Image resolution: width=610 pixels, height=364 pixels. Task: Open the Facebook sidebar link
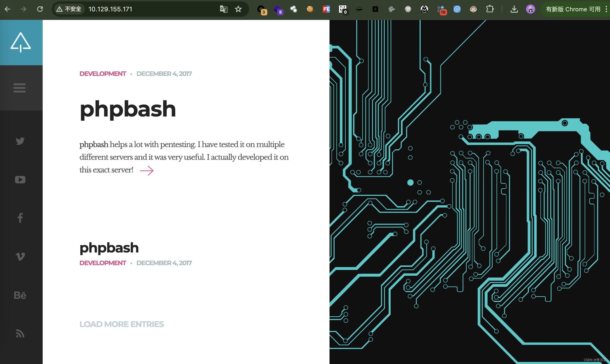pos(20,218)
